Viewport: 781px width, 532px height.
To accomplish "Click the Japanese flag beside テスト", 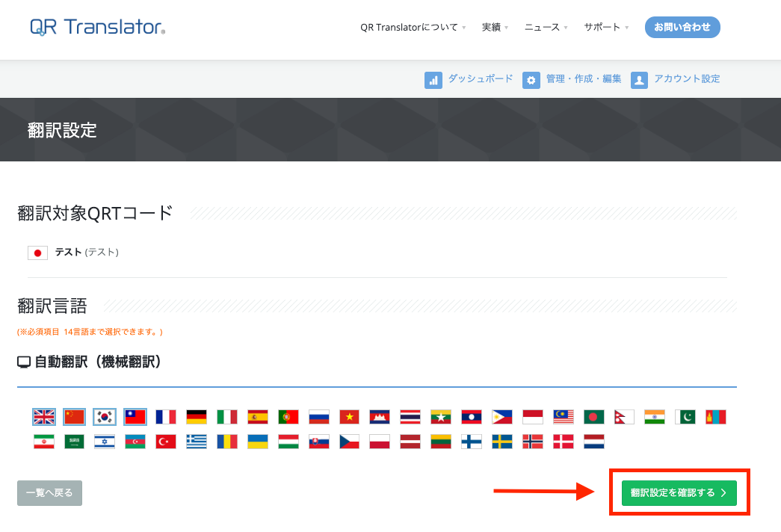I will click(37, 253).
